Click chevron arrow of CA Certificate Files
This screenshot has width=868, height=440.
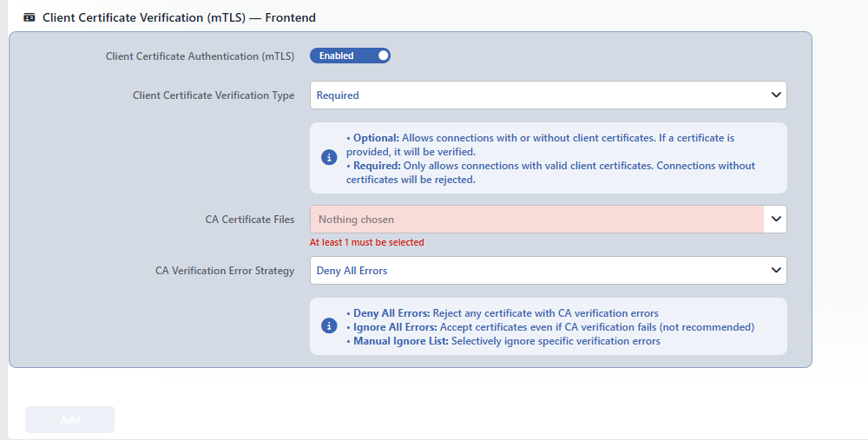click(775, 220)
